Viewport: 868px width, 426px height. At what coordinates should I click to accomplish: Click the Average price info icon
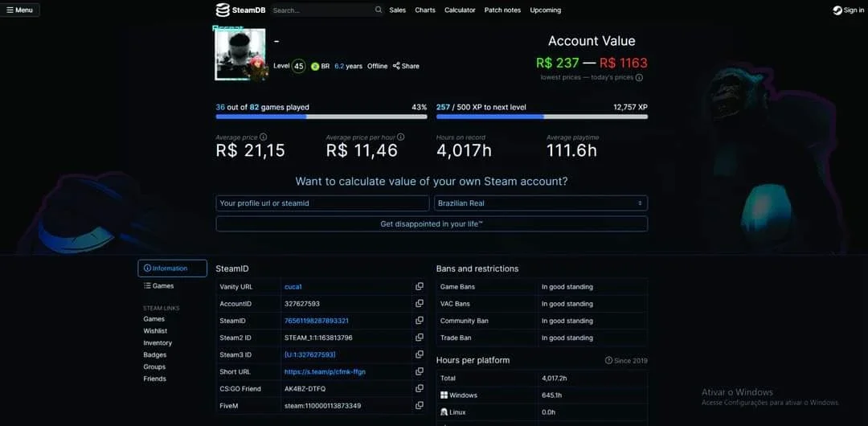point(264,137)
